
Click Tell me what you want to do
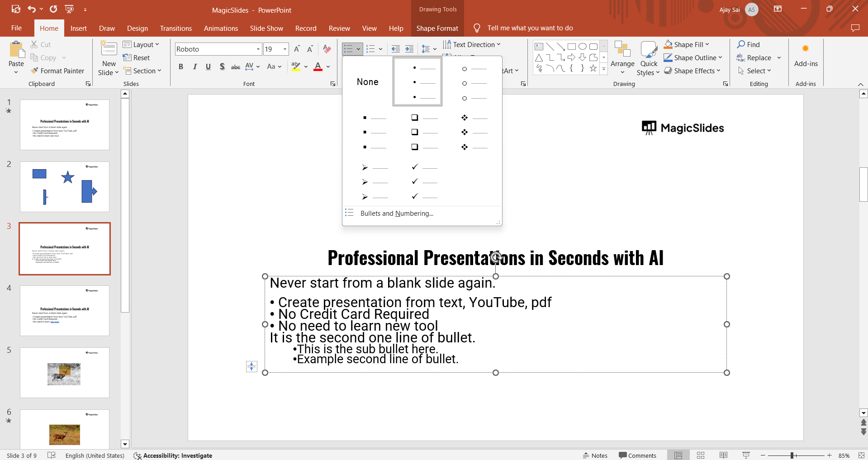(x=530, y=28)
